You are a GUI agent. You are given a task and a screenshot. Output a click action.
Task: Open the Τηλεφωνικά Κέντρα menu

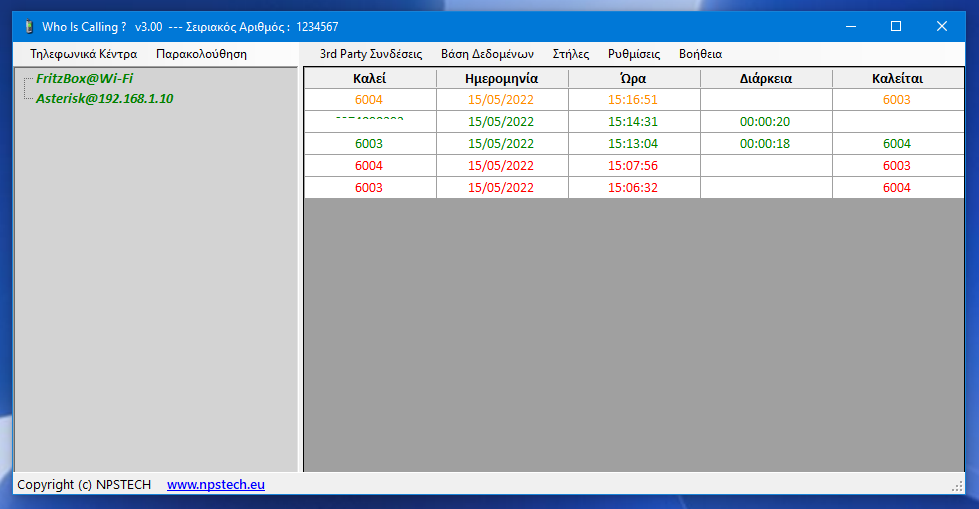point(84,54)
